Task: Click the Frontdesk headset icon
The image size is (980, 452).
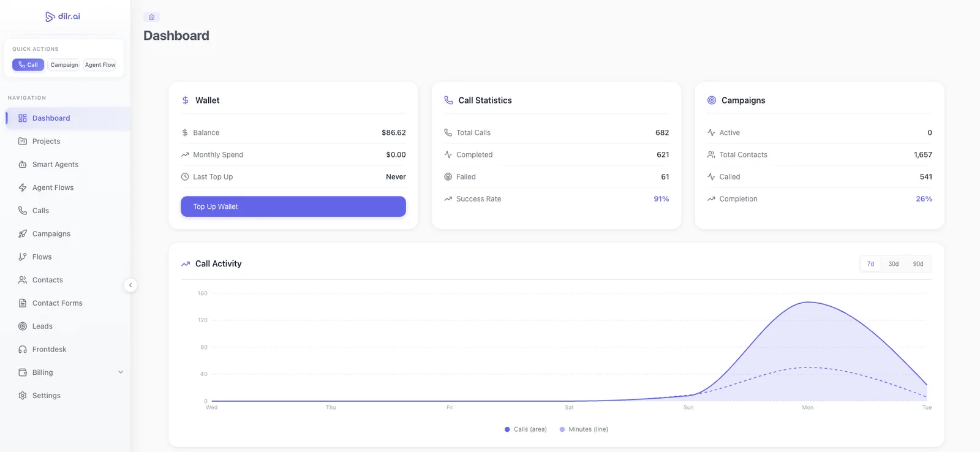Action: 23,350
